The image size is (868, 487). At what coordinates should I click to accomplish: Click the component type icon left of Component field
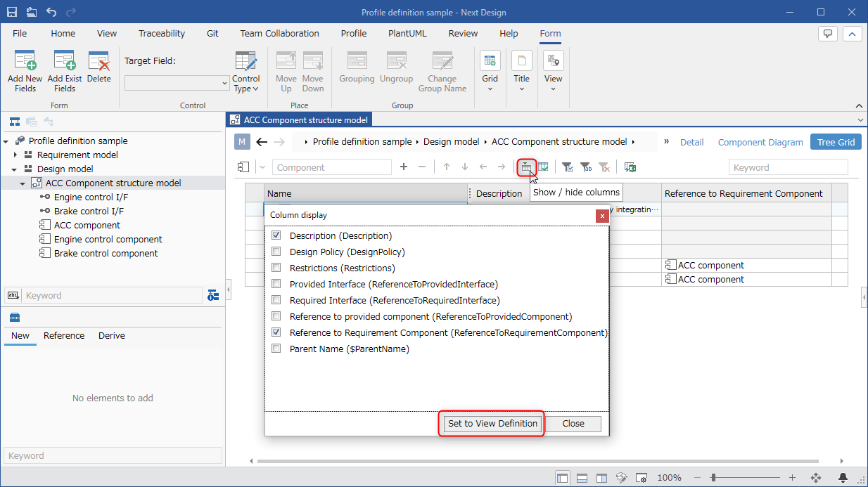point(242,167)
